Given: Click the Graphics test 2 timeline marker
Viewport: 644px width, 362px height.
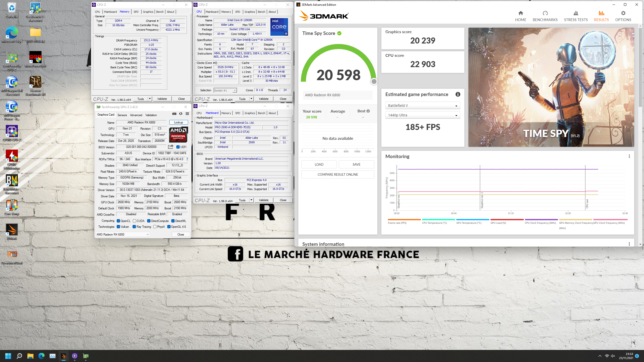Looking at the screenshot, I should (x=480, y=187).
